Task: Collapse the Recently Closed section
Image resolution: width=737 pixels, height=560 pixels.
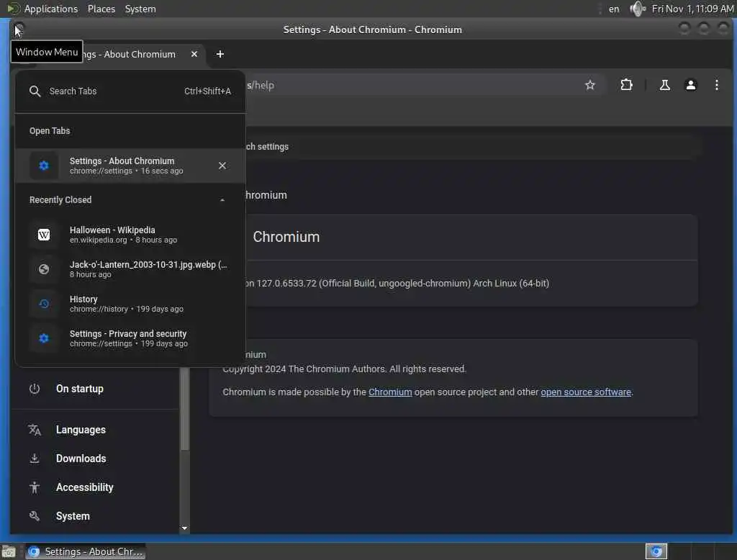Action: pyautogui.click(x=222, y=200)
